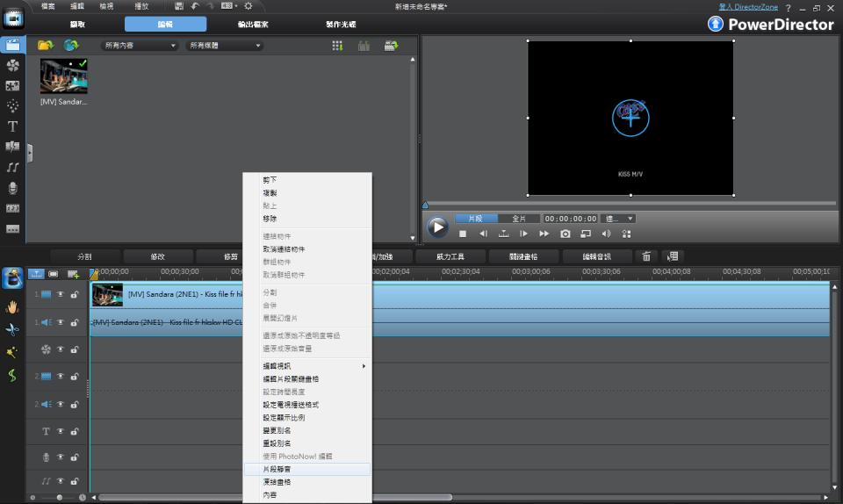This screenshot has width=843, height=504.
Task: Open the settings gear icon in top bar
Action: (249, 6)
